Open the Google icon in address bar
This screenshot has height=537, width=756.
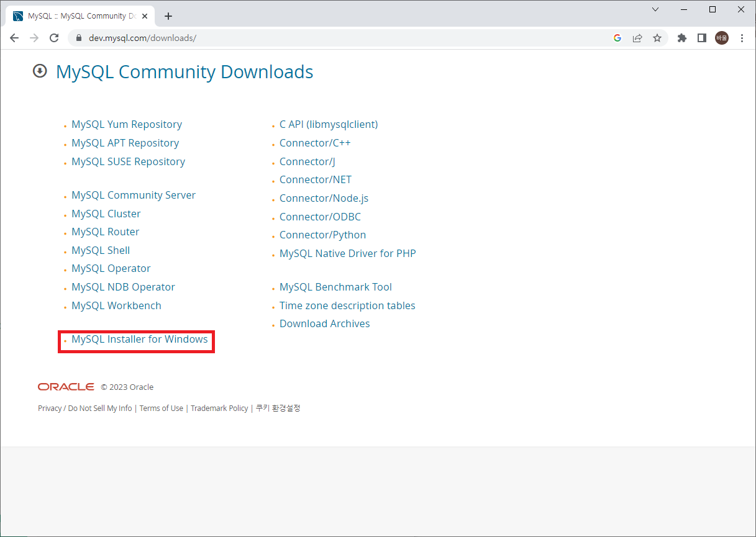[x=617, y=38]
